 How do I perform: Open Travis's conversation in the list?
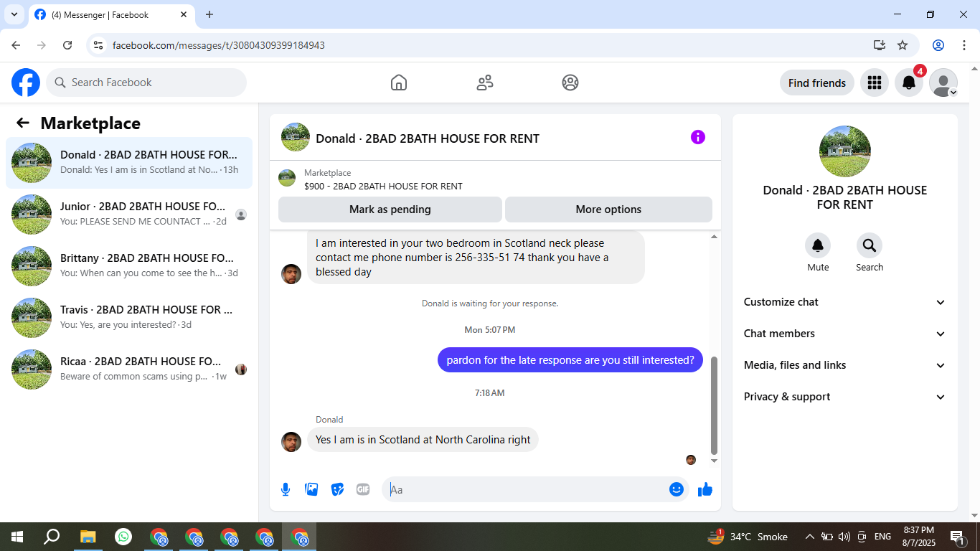coord(129,318)
